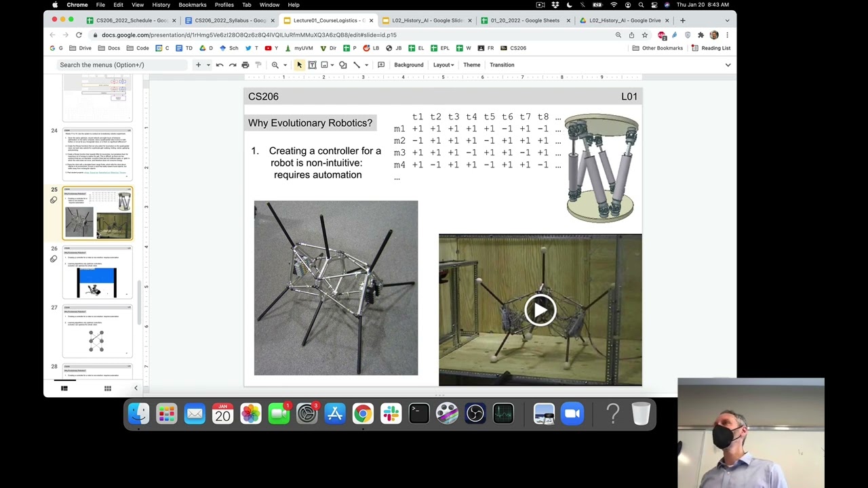Click the Background button

[x=409, y=65]
